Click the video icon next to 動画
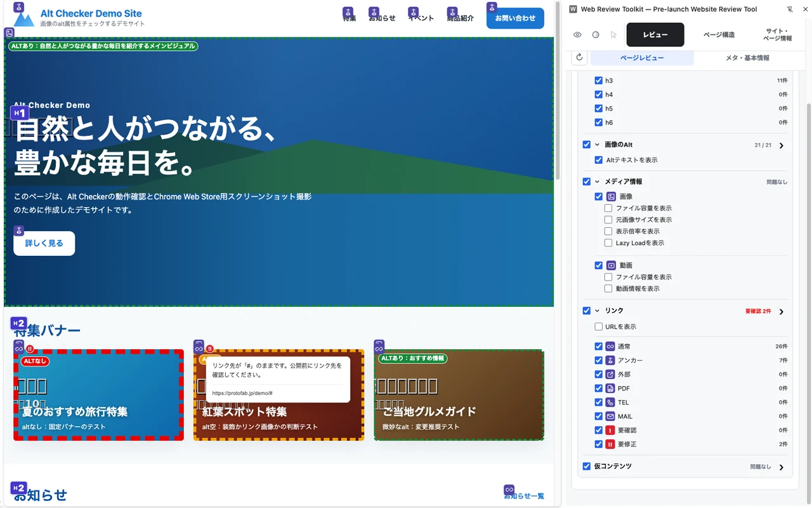Viewport: 812px width, 508px height. pos(611,265)
